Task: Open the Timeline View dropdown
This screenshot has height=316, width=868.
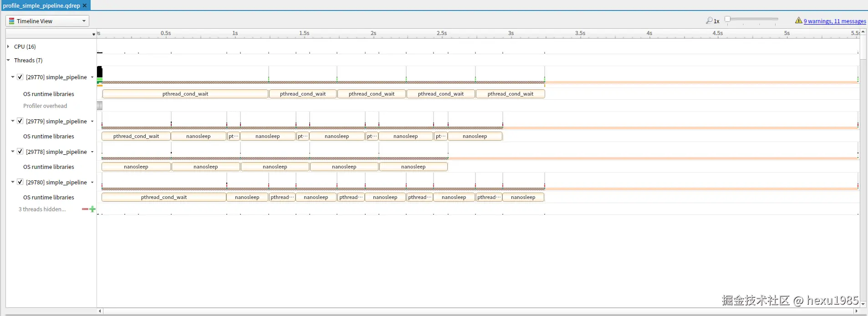Action: pyautogui.click(x=47, y=21)
